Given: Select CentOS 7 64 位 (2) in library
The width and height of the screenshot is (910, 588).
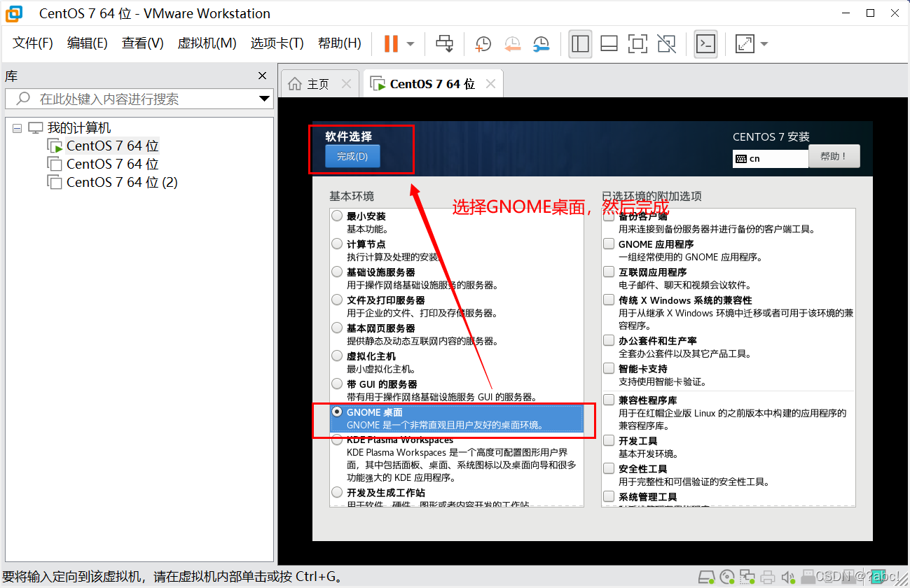Looking at the screenshot, I should click(122, 182).
